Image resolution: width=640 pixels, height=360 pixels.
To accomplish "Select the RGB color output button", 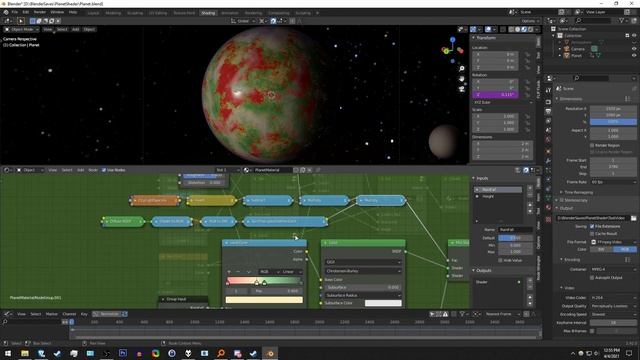I will 625,249.
